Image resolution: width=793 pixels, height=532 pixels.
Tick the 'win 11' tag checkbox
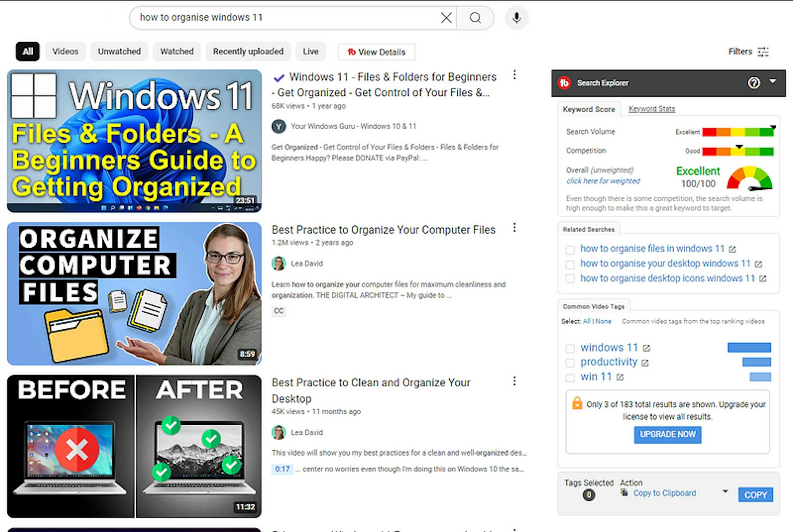pyautogui.click(x=570, y=378)
